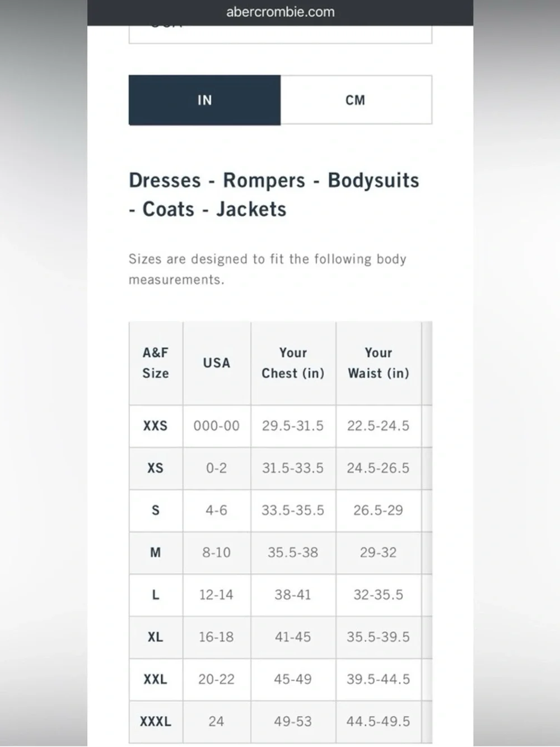This screenshot has width=560, height=747.
Task: Select the Your Chest (in) column header
Action: (293, 363)
